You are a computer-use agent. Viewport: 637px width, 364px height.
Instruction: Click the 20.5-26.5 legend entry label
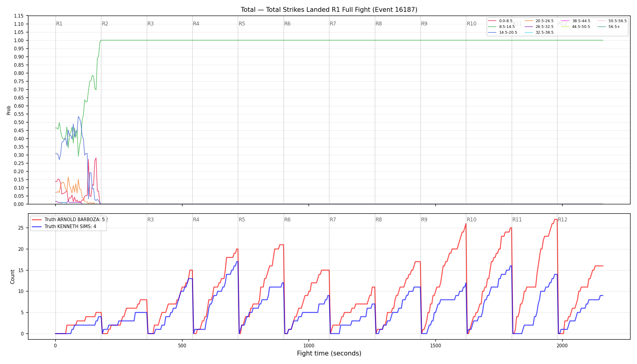tap(544, 21)
